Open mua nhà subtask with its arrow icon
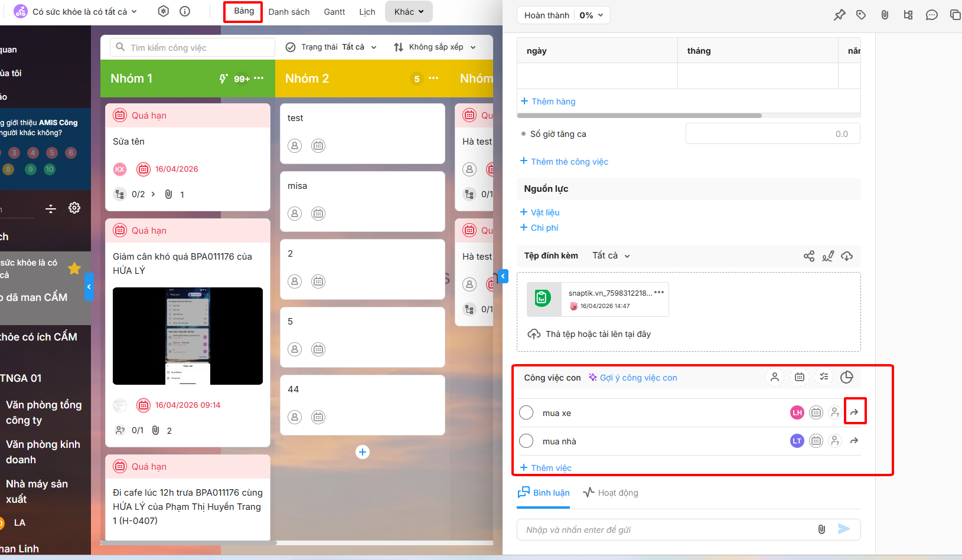Image resolution: width=962 pixels, height=560 pixels. click(855, 441)
